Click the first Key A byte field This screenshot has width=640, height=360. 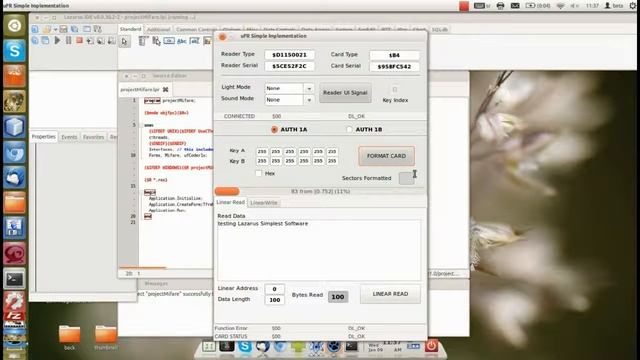pos(262,151)
